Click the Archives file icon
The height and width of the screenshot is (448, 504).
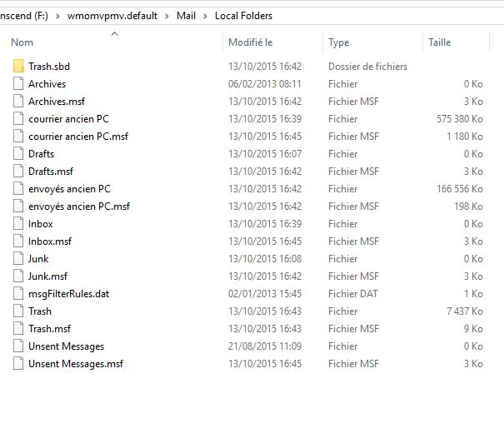click(x=19, y=84)
